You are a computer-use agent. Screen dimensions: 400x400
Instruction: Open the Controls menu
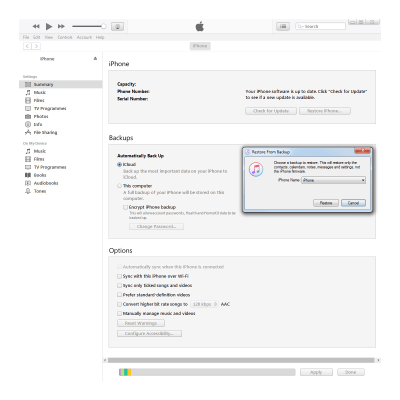(65, 37)
